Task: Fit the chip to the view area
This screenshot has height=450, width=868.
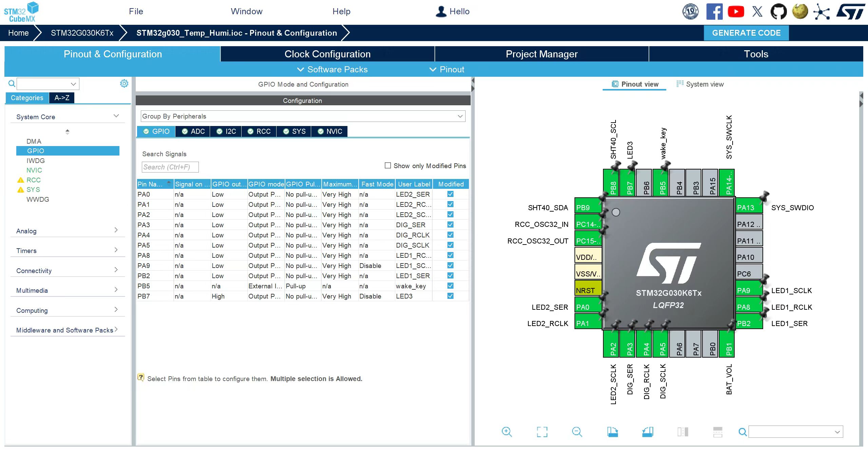Action: click(542, 432)
